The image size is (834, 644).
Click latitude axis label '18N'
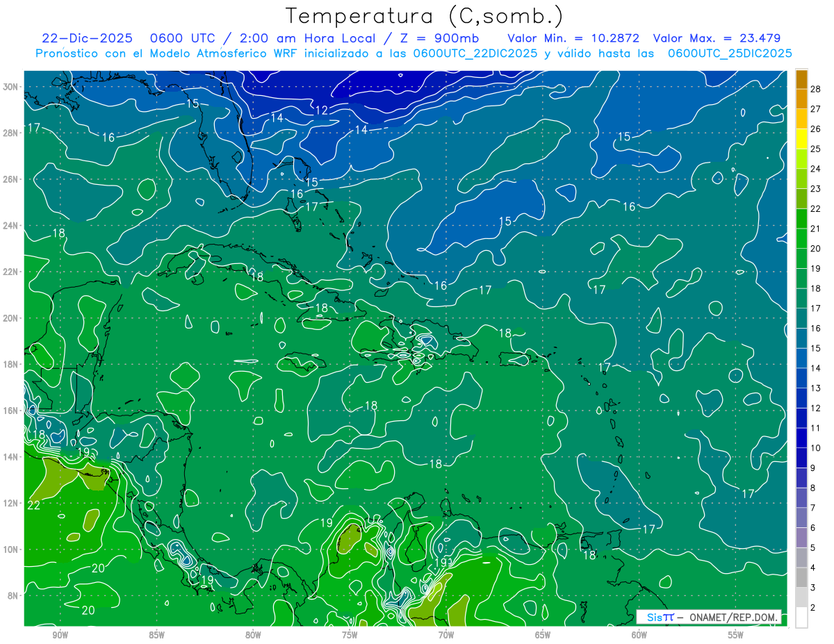coord(12,365)
